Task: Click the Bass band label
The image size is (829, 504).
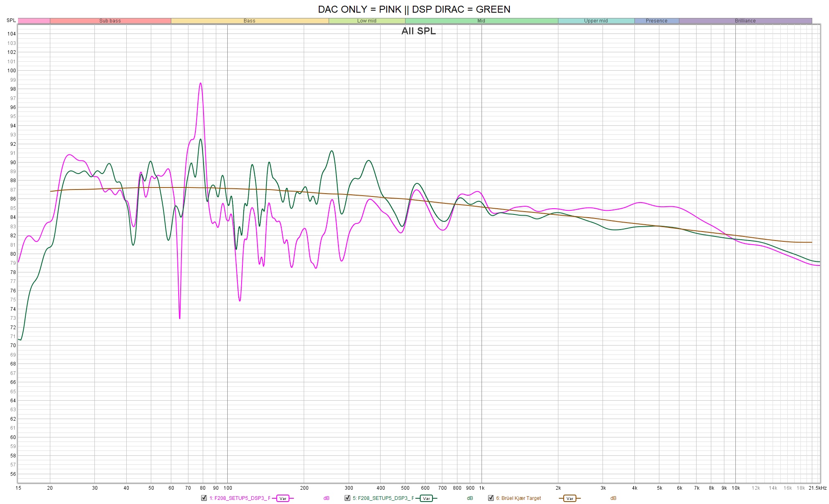Action: pos(249,21)
